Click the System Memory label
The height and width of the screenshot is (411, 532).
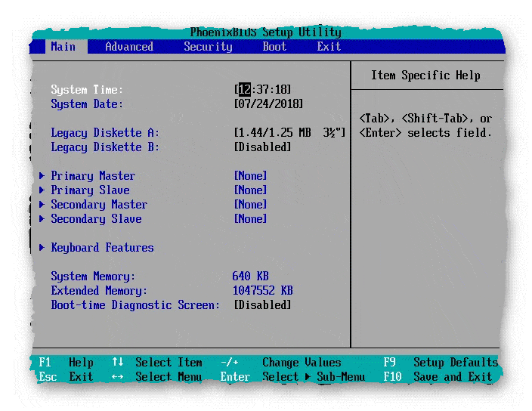click(x=93, y=277)
